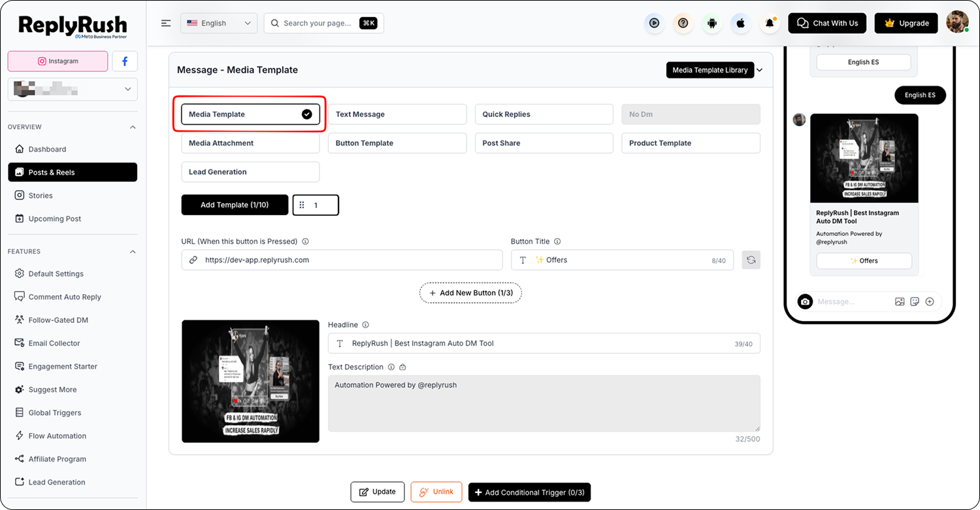The width and height of the screenshot is (980, 510).
Task: Open Default Settings via its gear icon
Action: (x=19, y=274)
